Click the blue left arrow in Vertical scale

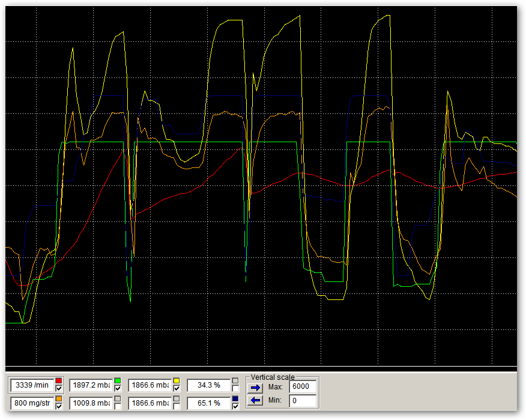(x=256, y=400)
